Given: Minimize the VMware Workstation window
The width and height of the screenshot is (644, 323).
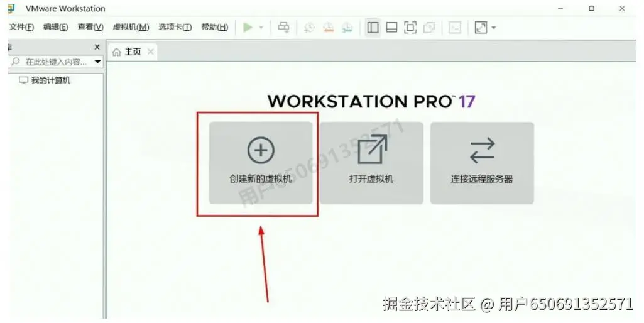Looking at the screenshot, I should pos(560,8).
